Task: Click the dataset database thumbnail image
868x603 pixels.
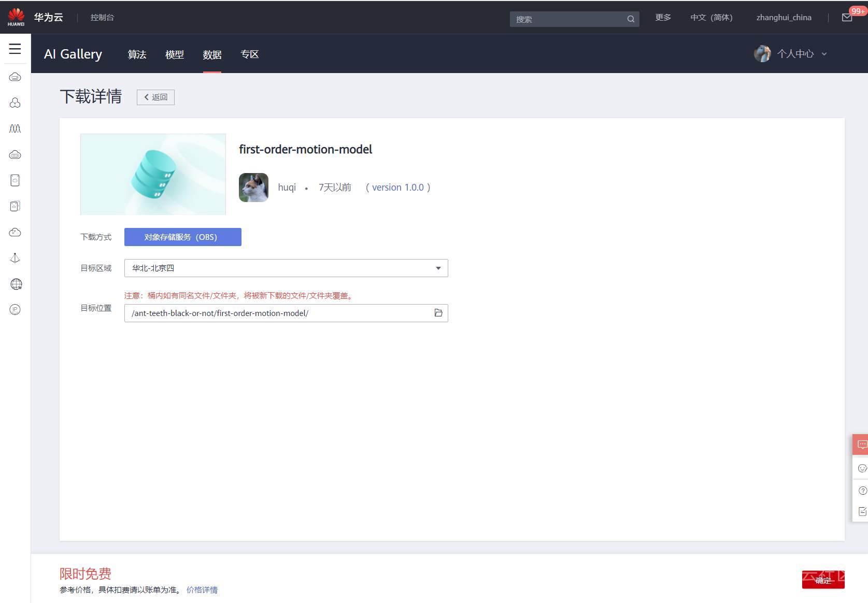Action: [153, 174]
